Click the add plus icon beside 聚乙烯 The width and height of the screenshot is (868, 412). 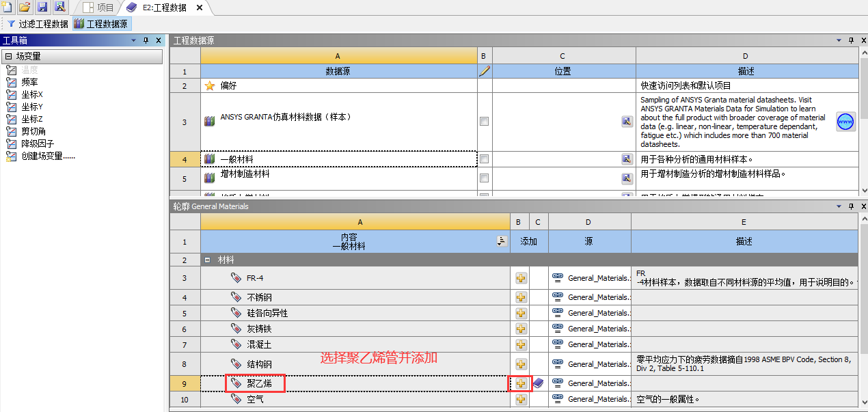coord(521,384)
